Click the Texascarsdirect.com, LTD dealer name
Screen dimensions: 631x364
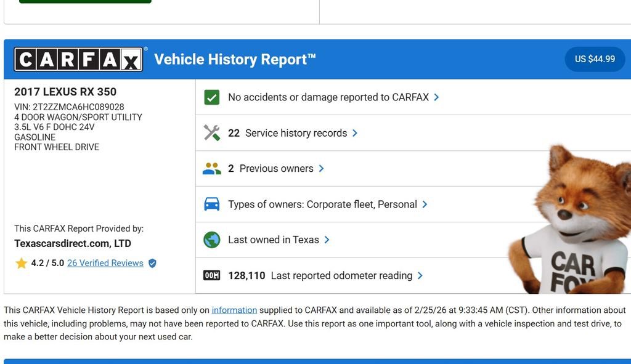[x=73, y=243]
